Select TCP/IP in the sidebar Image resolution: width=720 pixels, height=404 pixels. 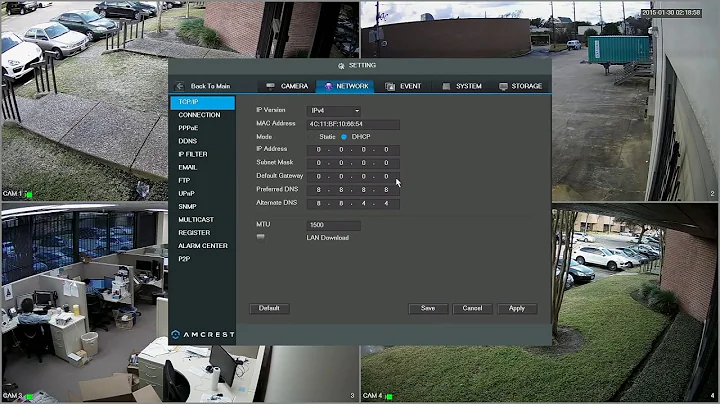pos(202,102)
